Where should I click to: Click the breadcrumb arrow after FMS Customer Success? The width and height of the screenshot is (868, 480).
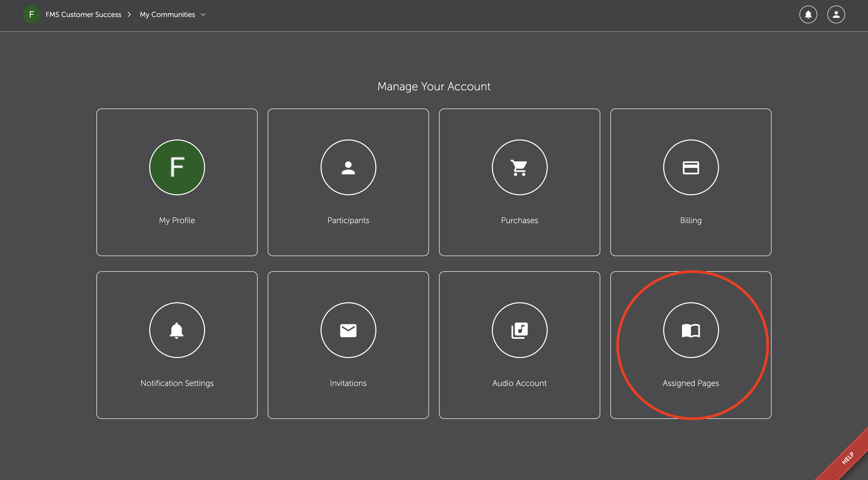click(x=129, y=14)
